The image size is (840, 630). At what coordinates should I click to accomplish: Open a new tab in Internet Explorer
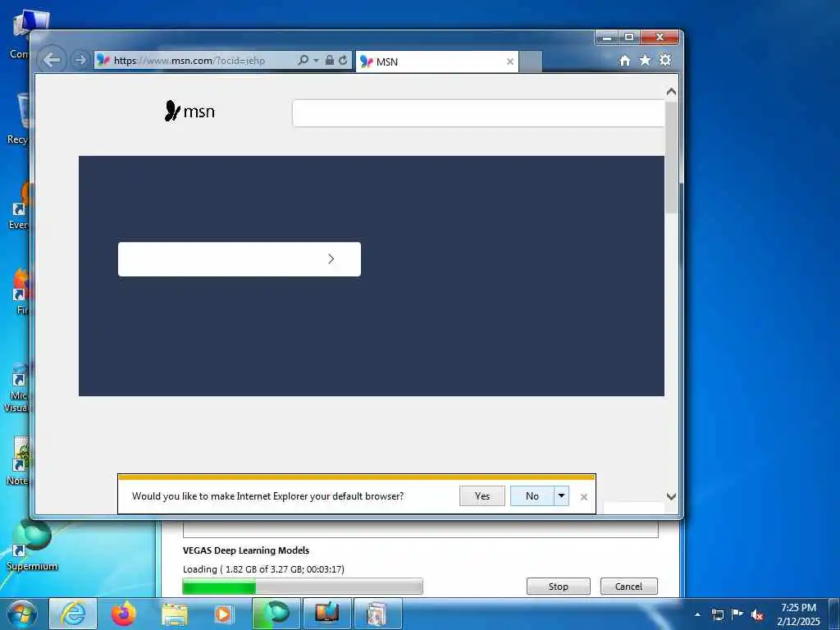pyautogui.click(x=531, y=62)
